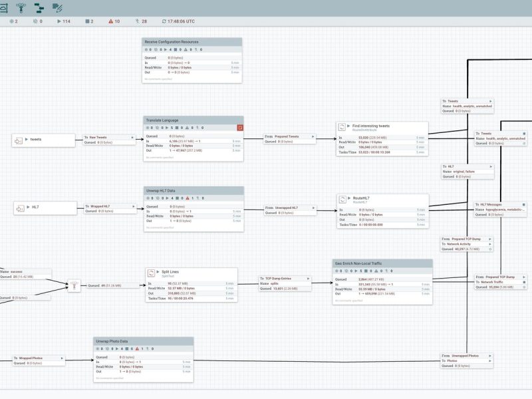This screenshot has width=532, height=399.
Task: Open the bulletin icon on Translate Language
Action: coord(240,128)
